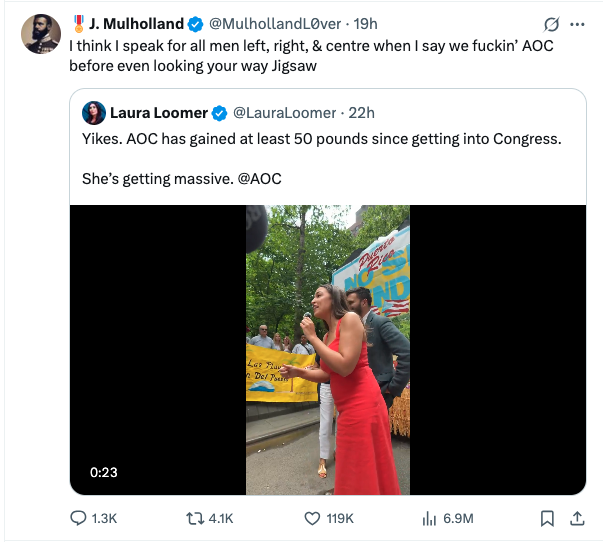Click the J. Mulholland display name
The image size is (603, 542).
click(137, 24)
